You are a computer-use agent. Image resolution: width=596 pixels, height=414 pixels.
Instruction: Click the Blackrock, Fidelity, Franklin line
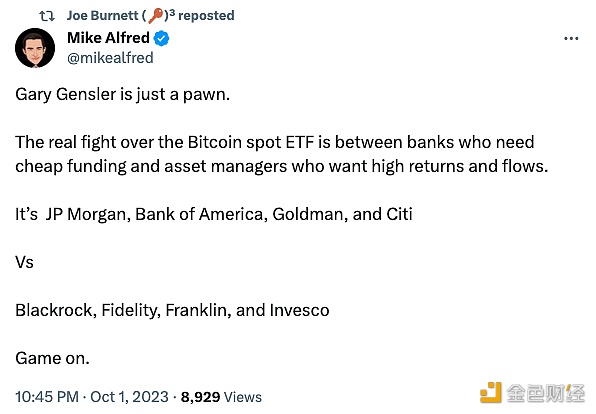[172, 310]
